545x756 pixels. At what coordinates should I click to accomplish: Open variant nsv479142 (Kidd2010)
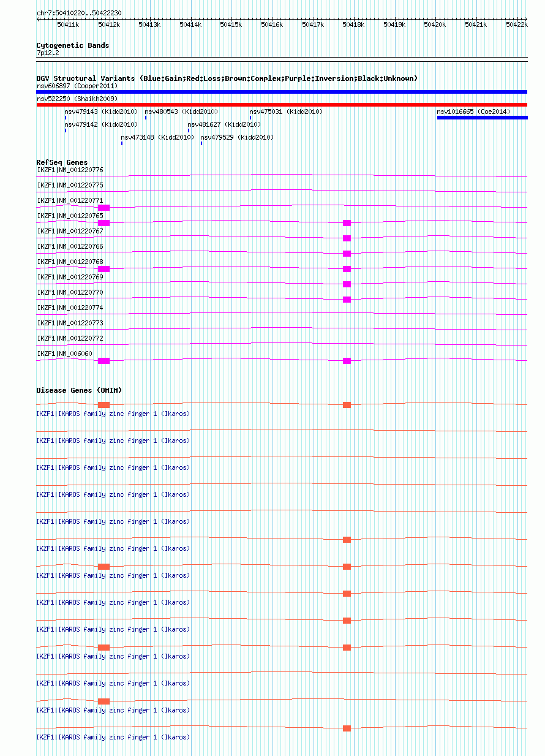pos(101,124)
